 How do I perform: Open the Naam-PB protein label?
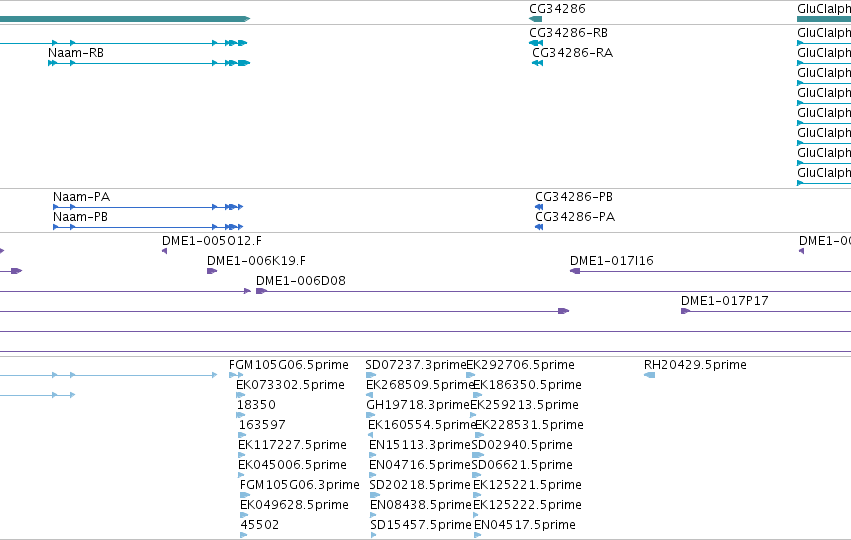point(80,217)
